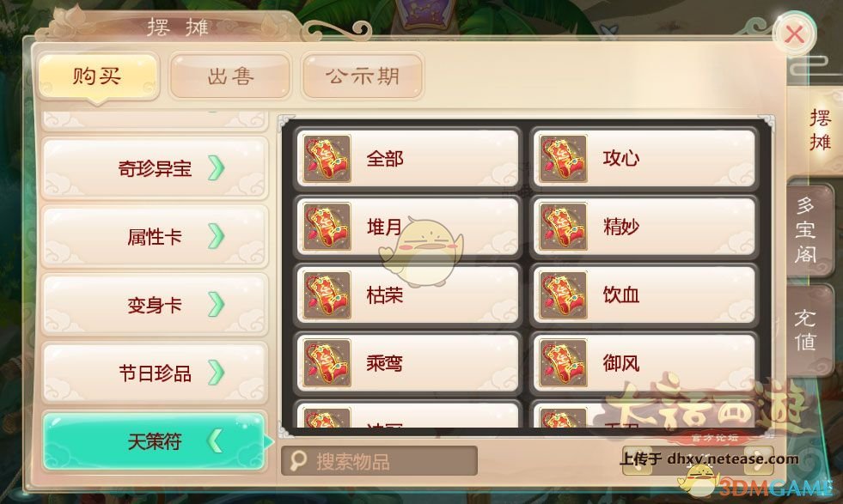Switch to the 出售 tab
This screenshot has width=843, height=504.
[230, 76]
